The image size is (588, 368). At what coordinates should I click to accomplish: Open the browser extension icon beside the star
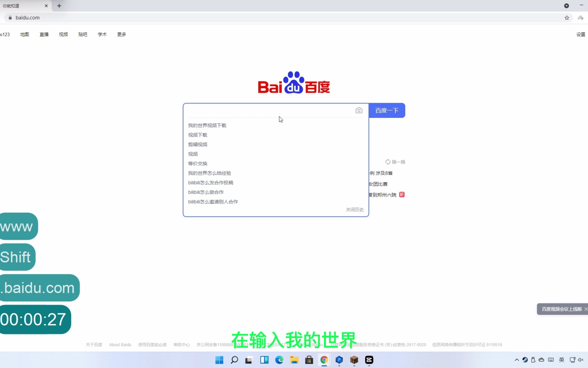(x=581, y=18)
